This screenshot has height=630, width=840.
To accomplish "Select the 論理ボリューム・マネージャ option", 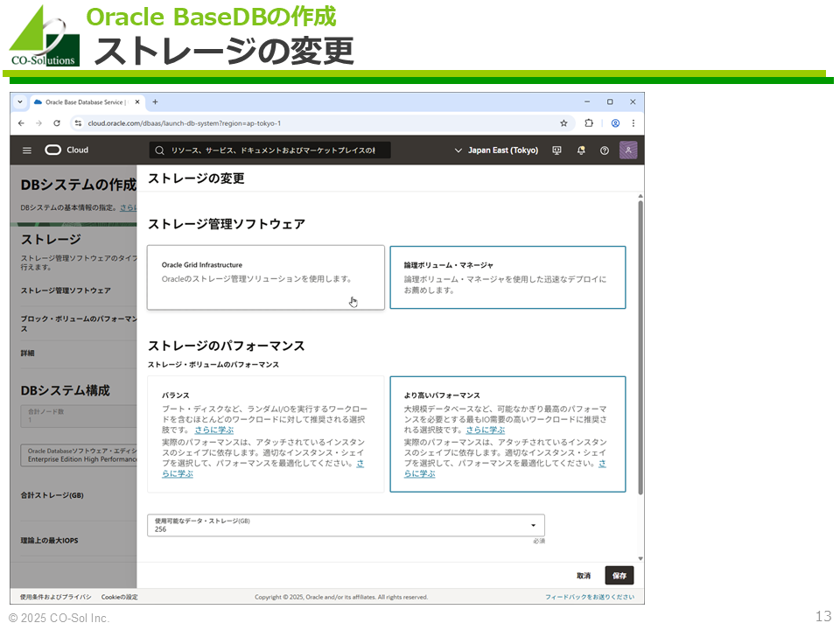I will (507, 277).
